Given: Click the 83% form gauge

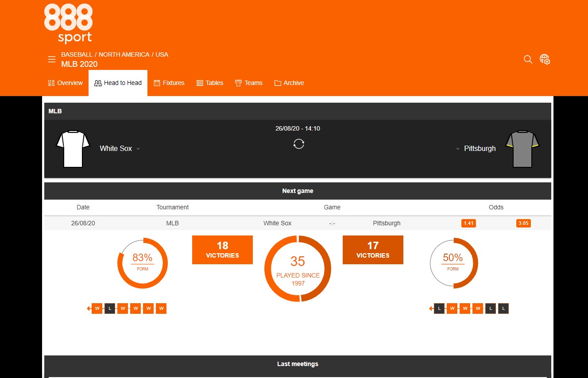Looking at the screenshot, I should (x=143, y=263).
